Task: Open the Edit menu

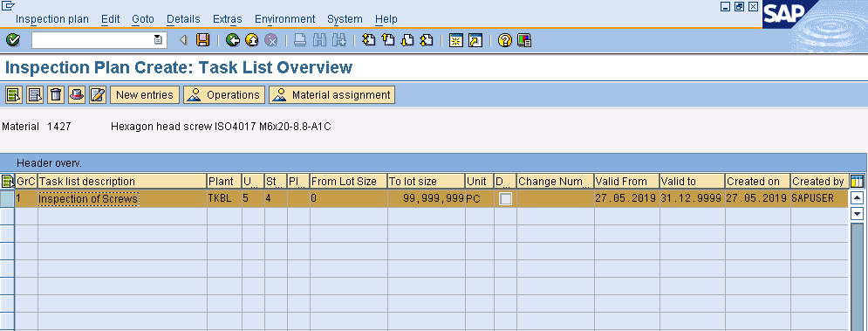Action: 111,19
